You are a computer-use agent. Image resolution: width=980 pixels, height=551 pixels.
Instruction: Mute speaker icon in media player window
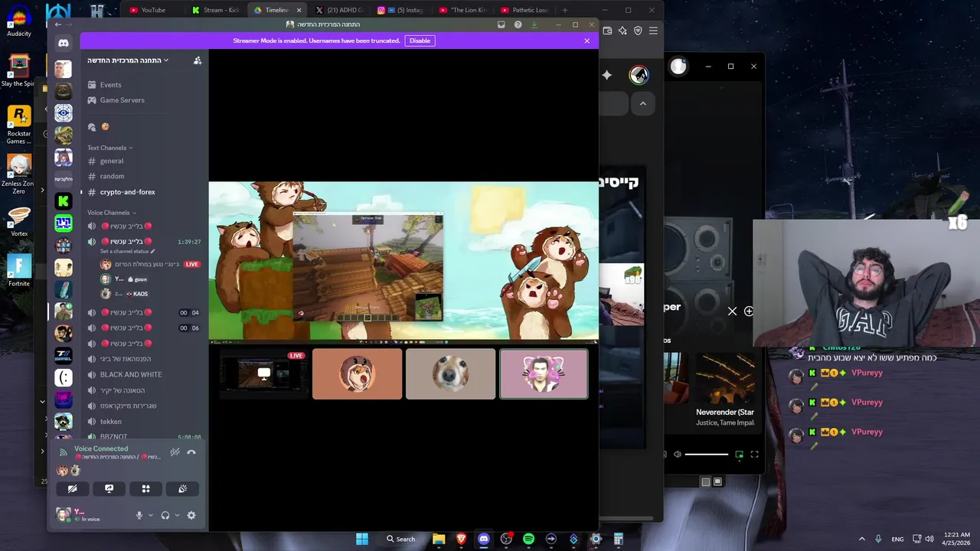point(677,455)
